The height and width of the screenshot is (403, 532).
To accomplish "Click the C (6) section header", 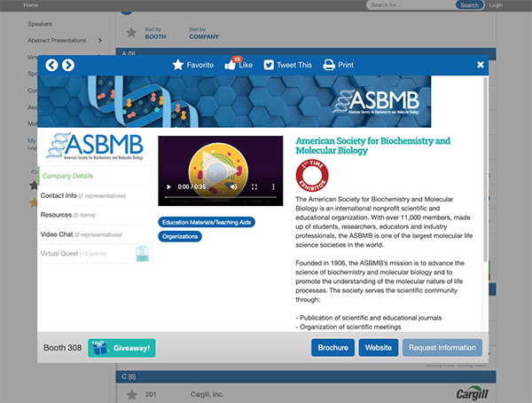I will 305,377.
